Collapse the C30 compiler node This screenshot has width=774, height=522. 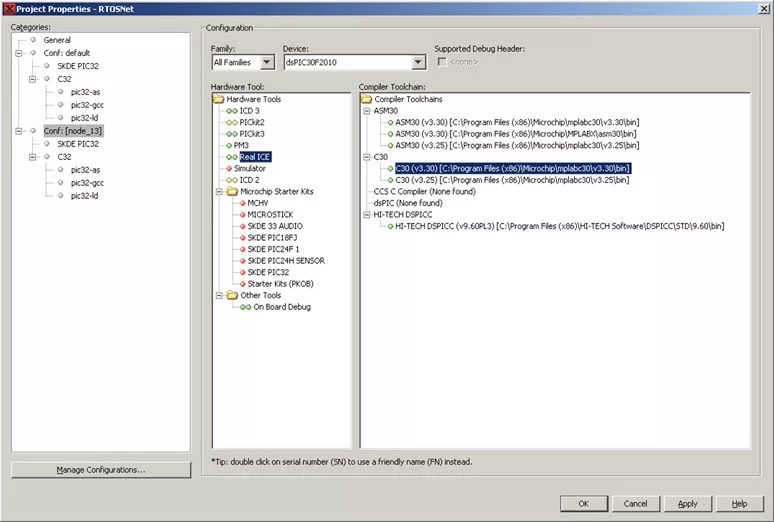pos(367,157)
